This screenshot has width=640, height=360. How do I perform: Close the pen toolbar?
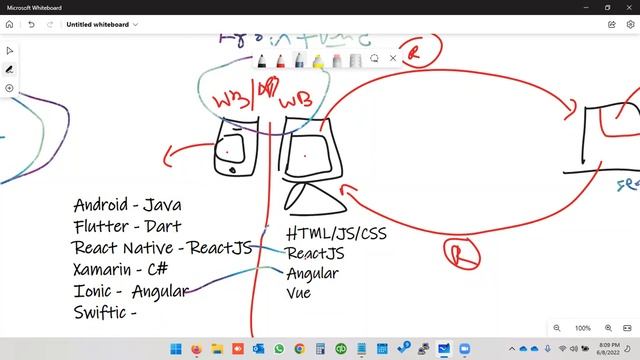tap(393, 58)
